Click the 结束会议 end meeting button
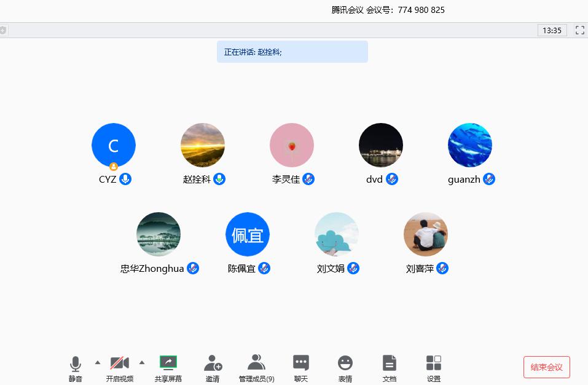The height and width of the screenshot is (385, 588). point(546,367)
